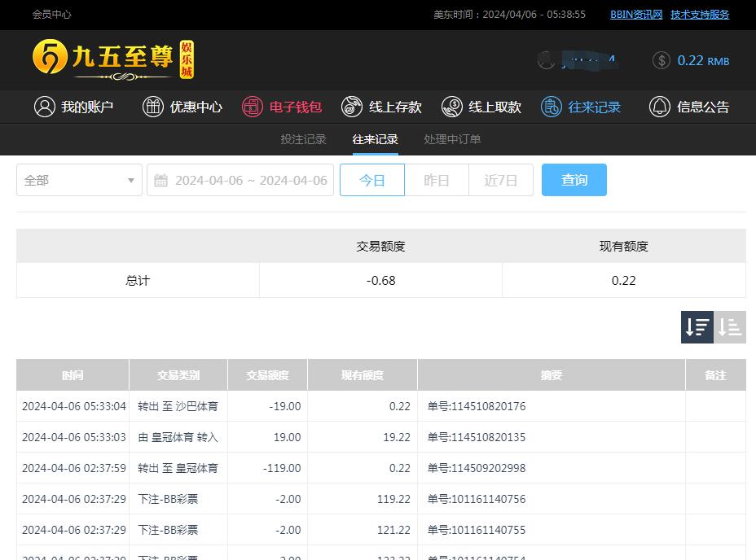Screen dimensions: 756x560
Task: Click the 线上取款 withdrawal icon
Action: [451, 107]
